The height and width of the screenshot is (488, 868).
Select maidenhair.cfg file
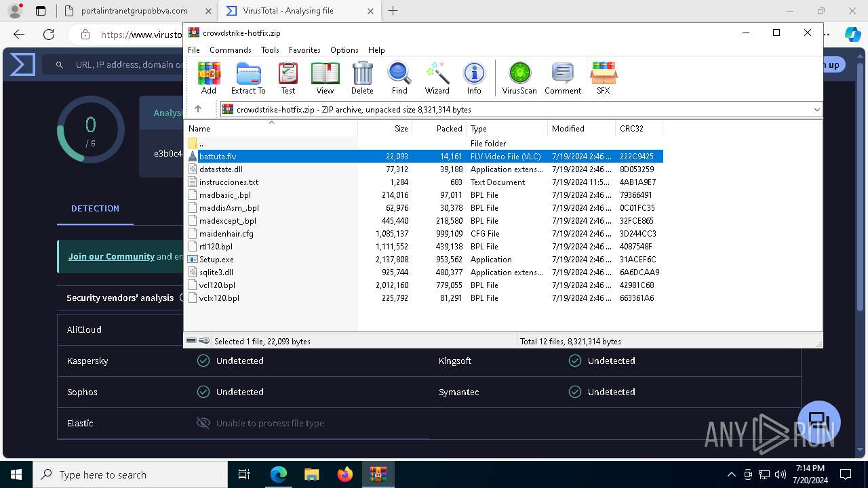click(x=424, y=233)
